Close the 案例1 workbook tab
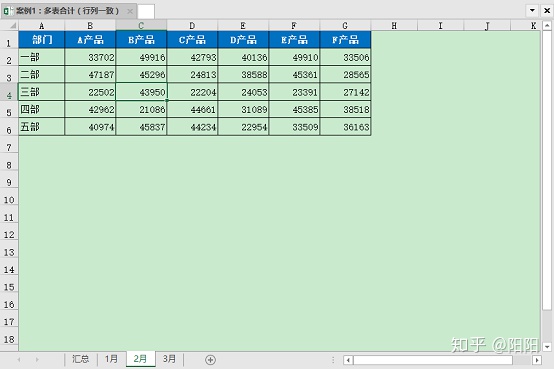The image size is (554, 369). [x=130, y=11]
